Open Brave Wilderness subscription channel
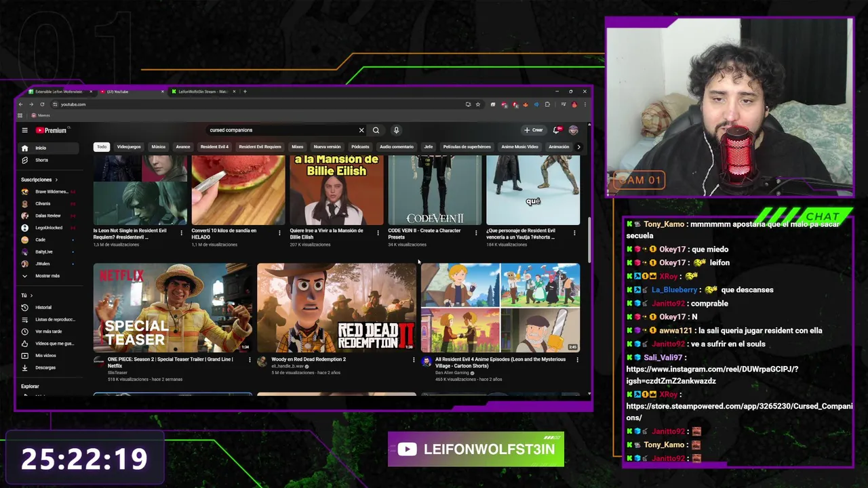868x488 pixels. pos(49,192)
